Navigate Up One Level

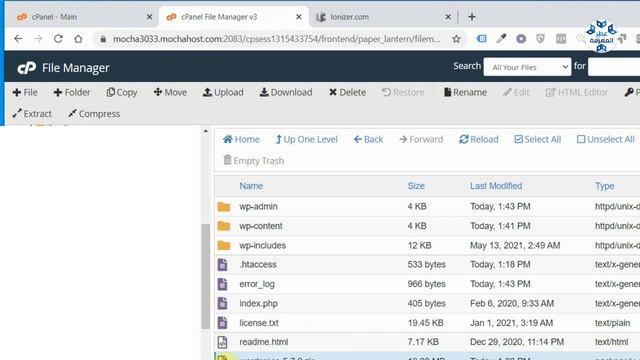[307, 139]
